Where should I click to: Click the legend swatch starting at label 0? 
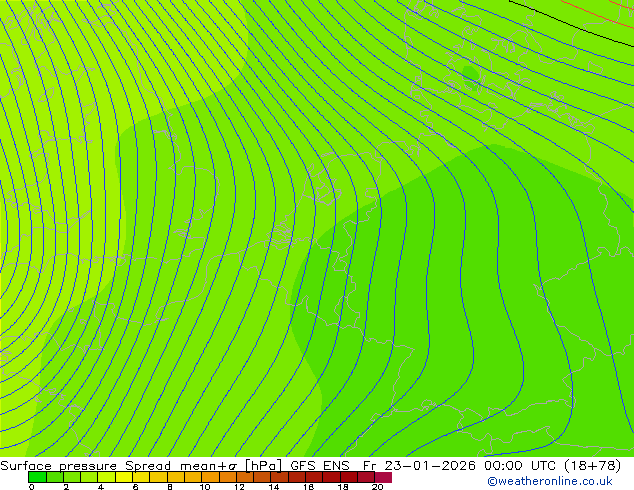click(x=37, y=477)
